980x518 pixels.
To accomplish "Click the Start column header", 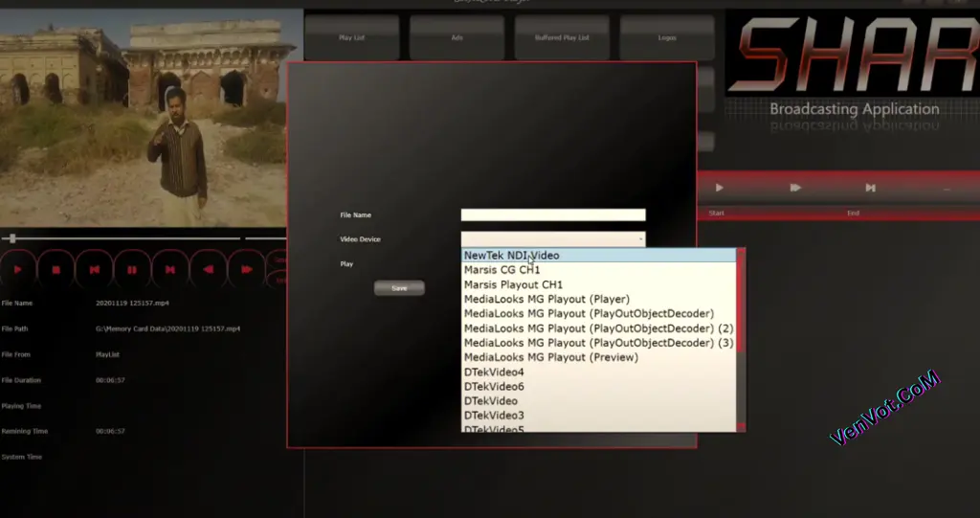I will pos(716,214).
